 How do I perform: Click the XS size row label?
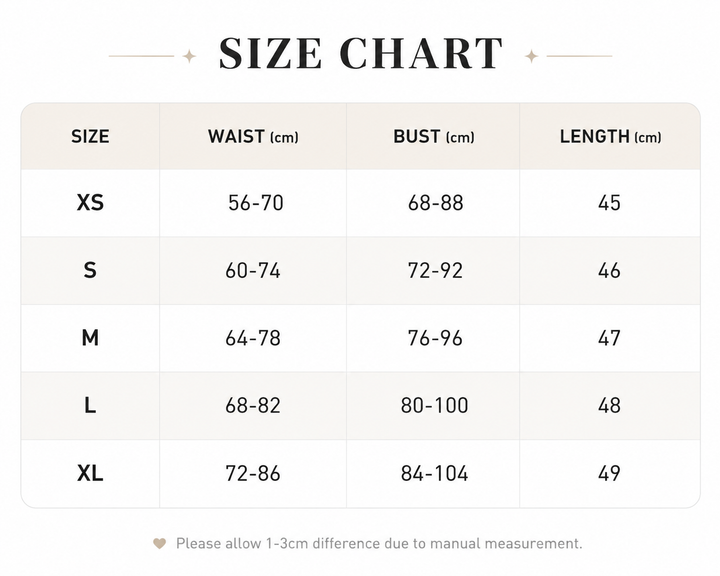90,203
